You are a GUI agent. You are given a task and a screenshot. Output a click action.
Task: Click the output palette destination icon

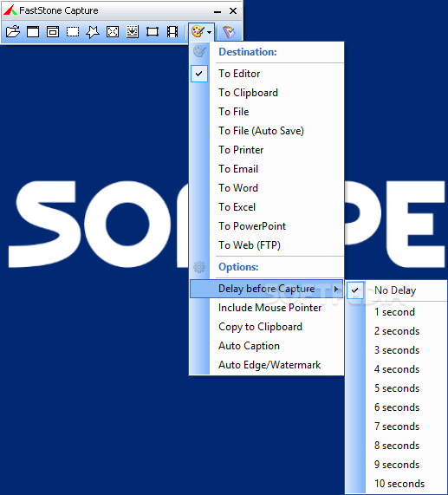198,32
